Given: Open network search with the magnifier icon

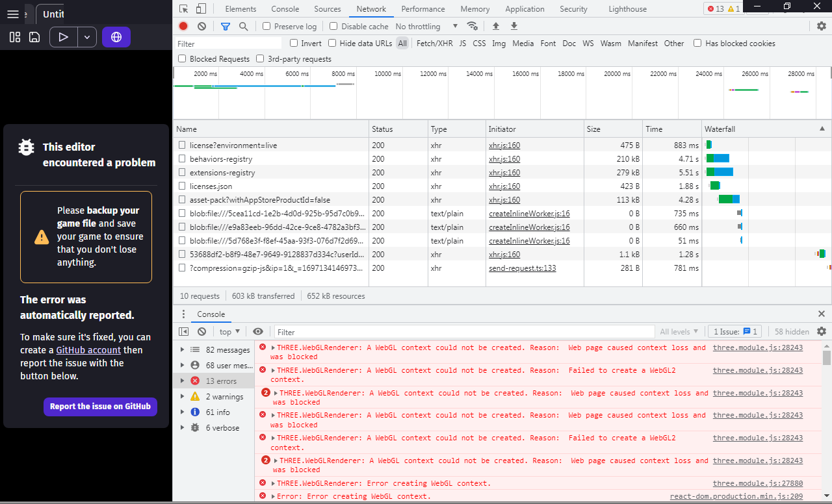Looking at the screenshot, I should point(242,26).
